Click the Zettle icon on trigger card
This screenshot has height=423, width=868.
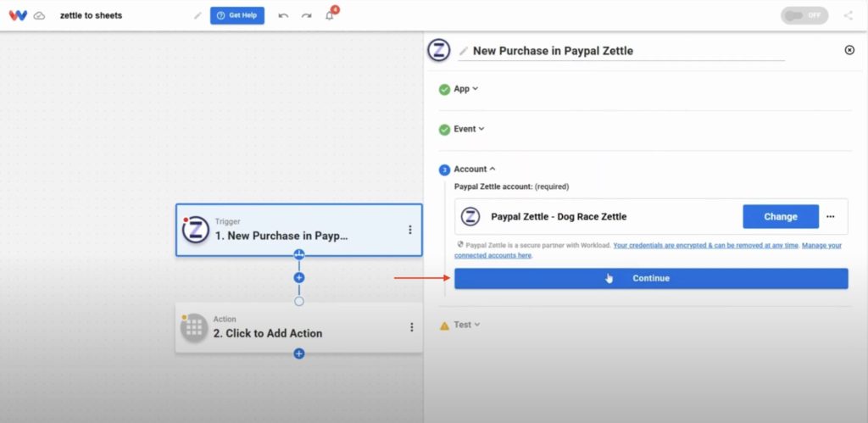tap(196, 230)
